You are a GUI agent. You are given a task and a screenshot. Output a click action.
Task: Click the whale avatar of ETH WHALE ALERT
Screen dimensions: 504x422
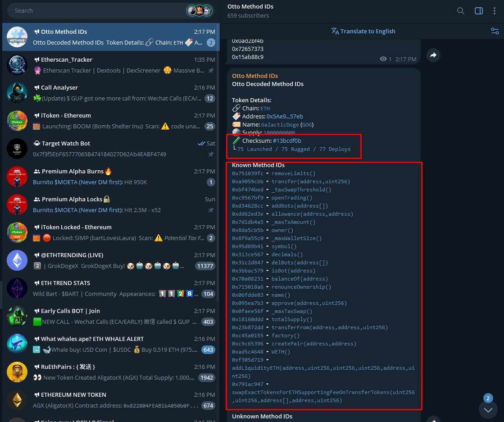click(17, 345)
